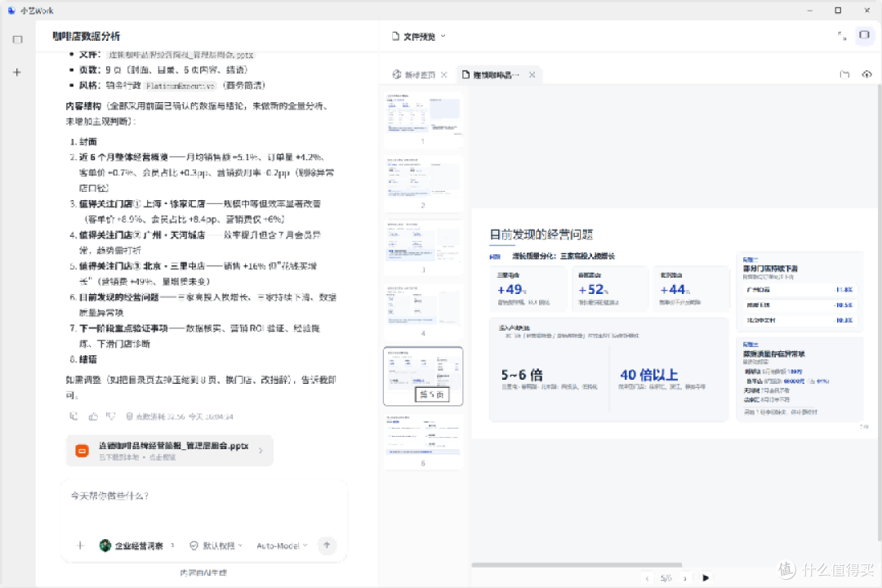Select the highlighted slide 5 thumbnail
Viewport: 882px width, 588px height.
[x=423, y=376]
